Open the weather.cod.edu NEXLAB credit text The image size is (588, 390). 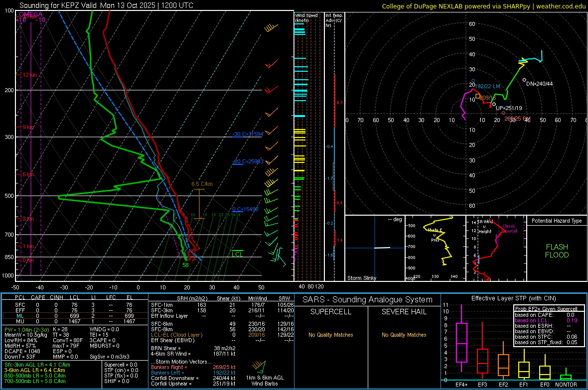(x=483, y=6)
